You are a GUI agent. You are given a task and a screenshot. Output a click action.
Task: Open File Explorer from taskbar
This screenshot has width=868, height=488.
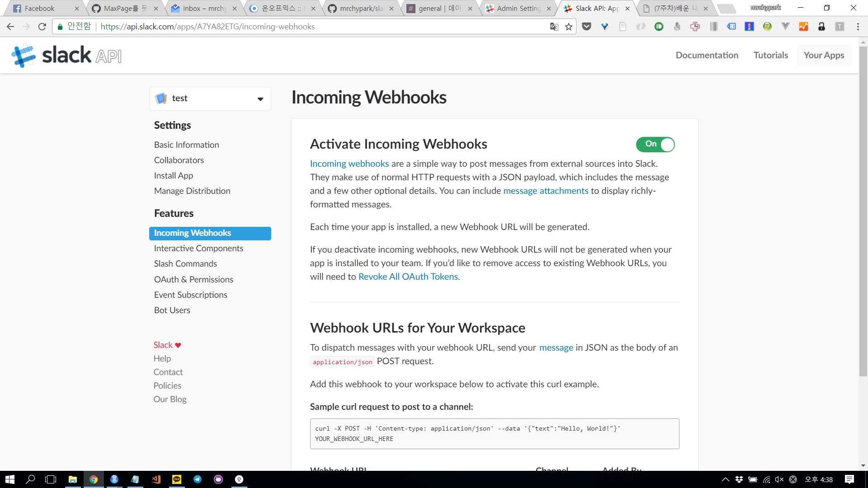click(x=72, y=479)
